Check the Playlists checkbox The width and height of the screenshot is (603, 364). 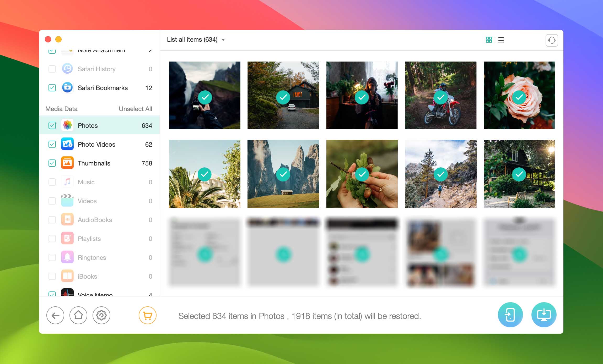point(52,239)
